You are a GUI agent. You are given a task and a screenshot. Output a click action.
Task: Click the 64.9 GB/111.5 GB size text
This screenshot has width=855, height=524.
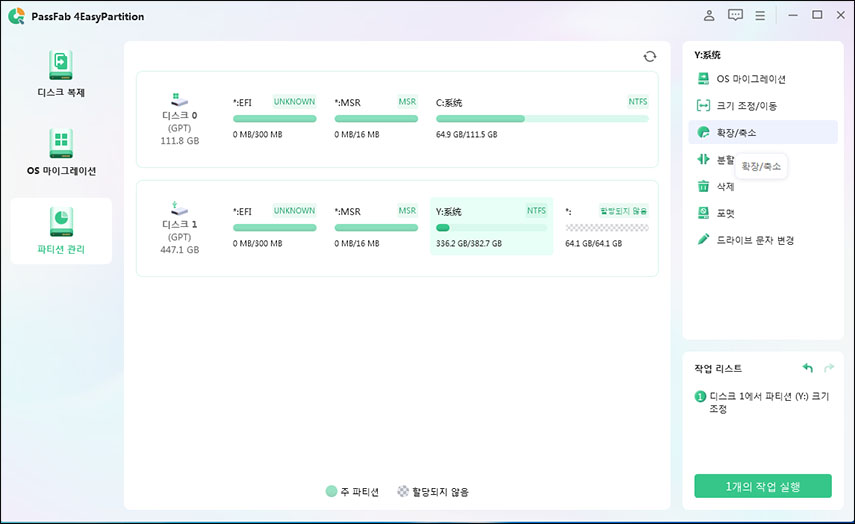466,134
